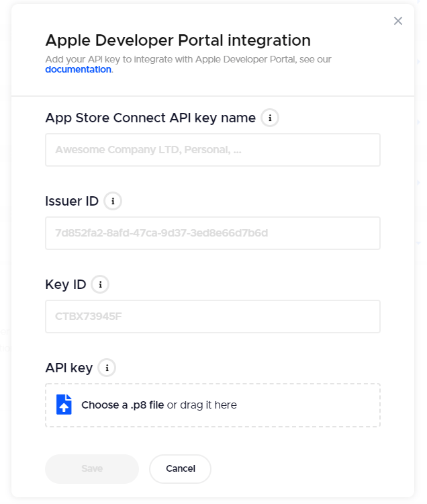Click the Save button
Screen dimensions: 427x504
click(x=92, y=468)
